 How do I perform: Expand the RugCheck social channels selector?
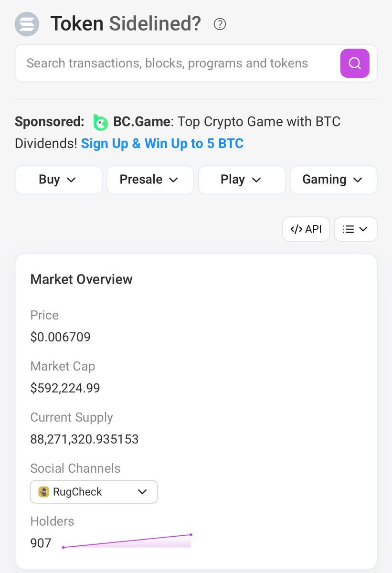click(x=94, y=492)
